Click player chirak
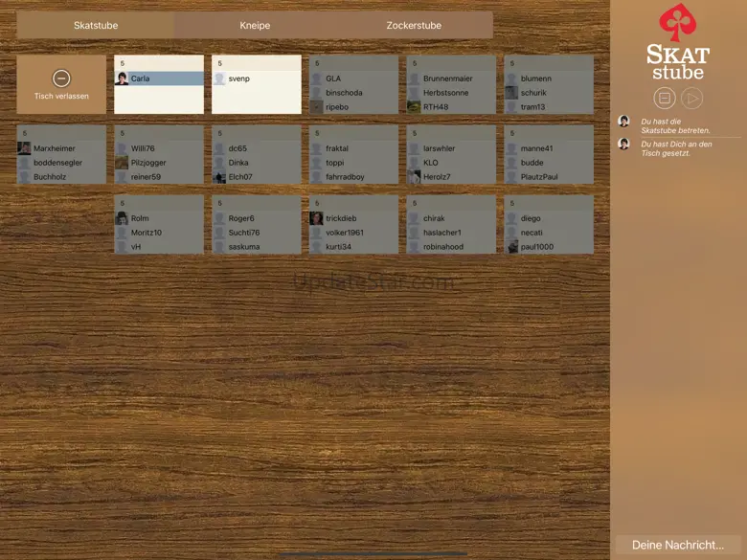 coord(451,218)
